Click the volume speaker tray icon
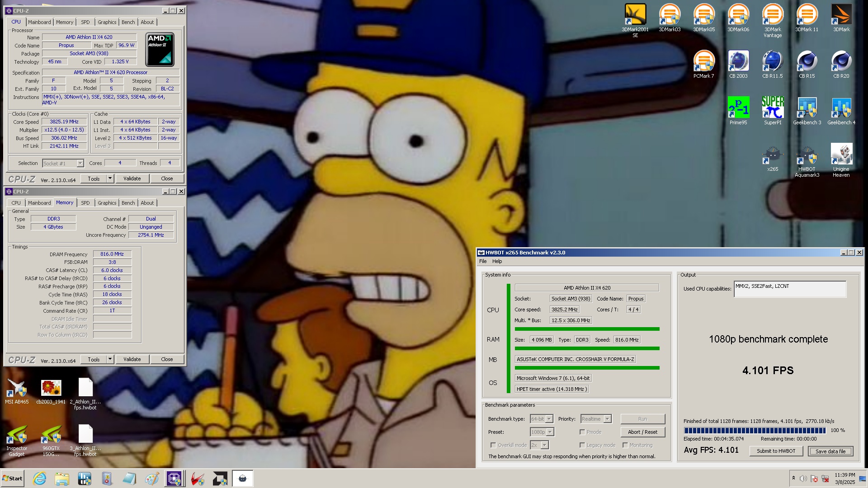Image resolution: width=868 pixels, height=488 pixels. coord(803,479)
